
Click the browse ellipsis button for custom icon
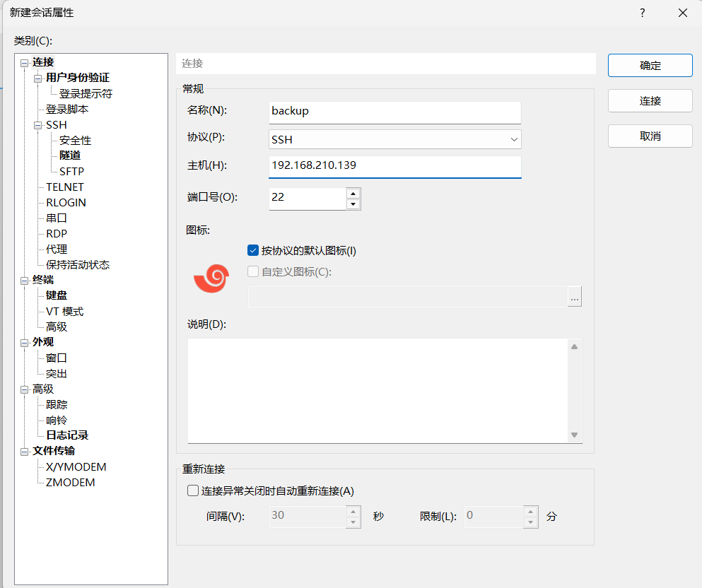point(575,296)
